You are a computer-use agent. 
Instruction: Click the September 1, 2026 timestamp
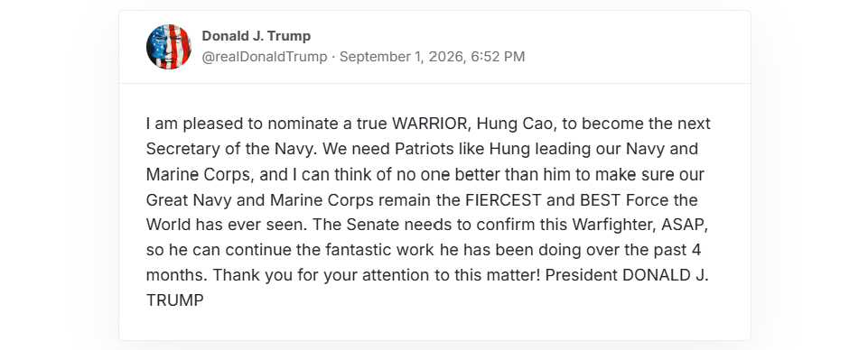403,57
